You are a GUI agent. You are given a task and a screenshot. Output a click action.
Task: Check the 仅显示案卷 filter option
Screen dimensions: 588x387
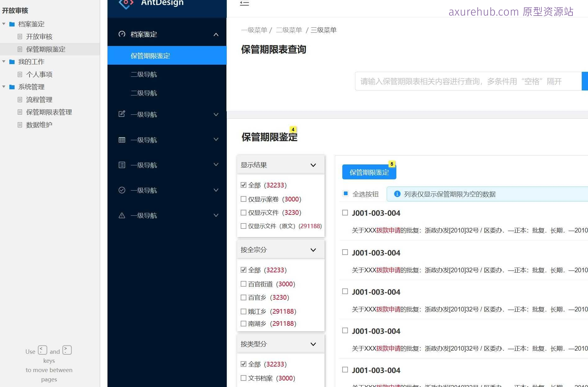tap(244, 199)
